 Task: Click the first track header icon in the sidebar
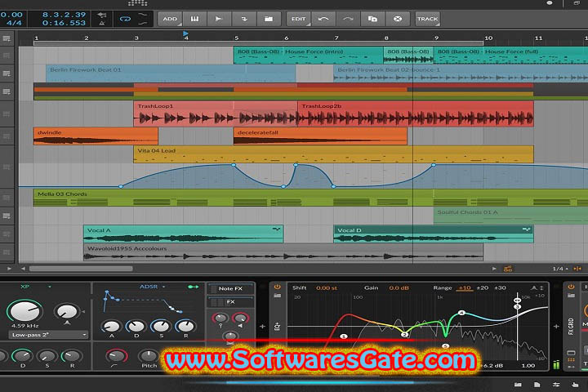[7, 38]
